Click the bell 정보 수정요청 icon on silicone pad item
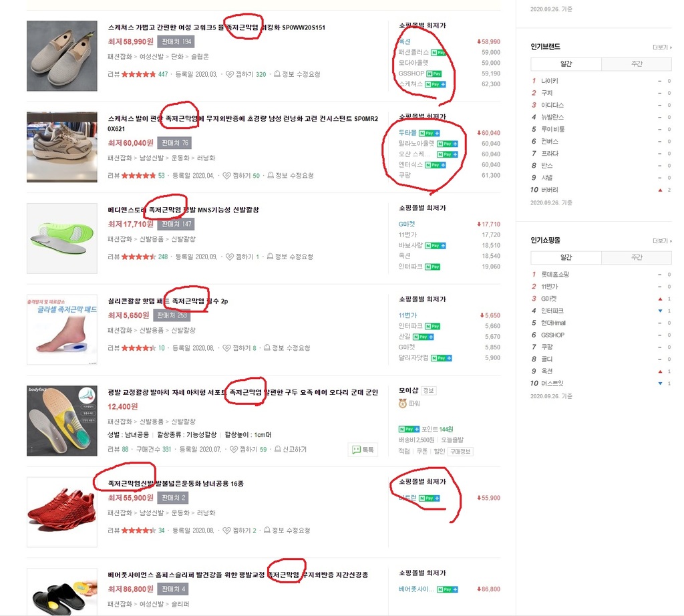Image resolution: width=684 pixels, height=616 pixels. tap(267, 347)
